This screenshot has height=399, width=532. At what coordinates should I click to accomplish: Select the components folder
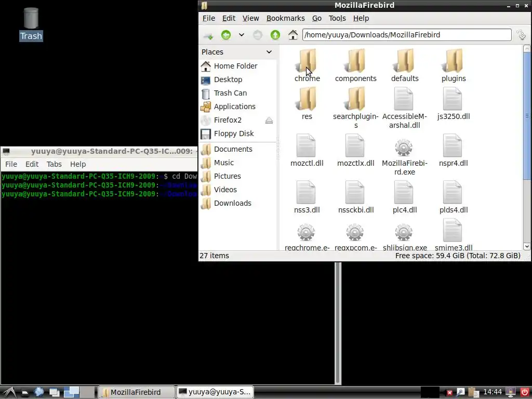pos(355,61)
